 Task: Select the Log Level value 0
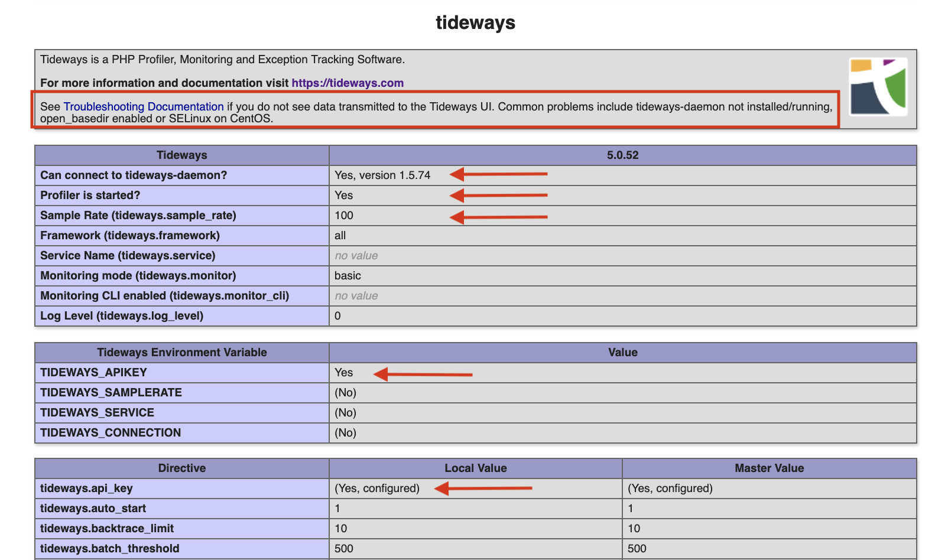tap(337, 316)
